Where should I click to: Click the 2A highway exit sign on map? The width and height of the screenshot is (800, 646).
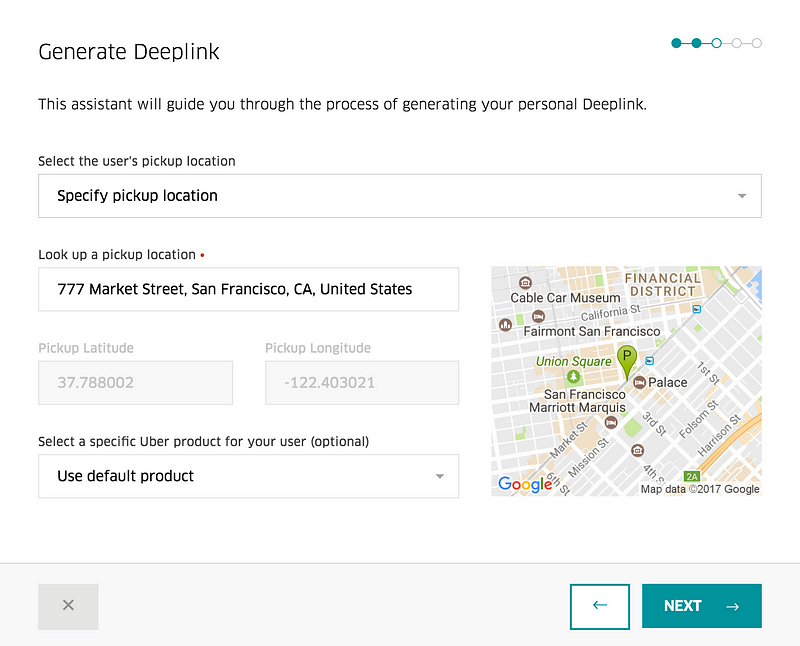point(692,476)
